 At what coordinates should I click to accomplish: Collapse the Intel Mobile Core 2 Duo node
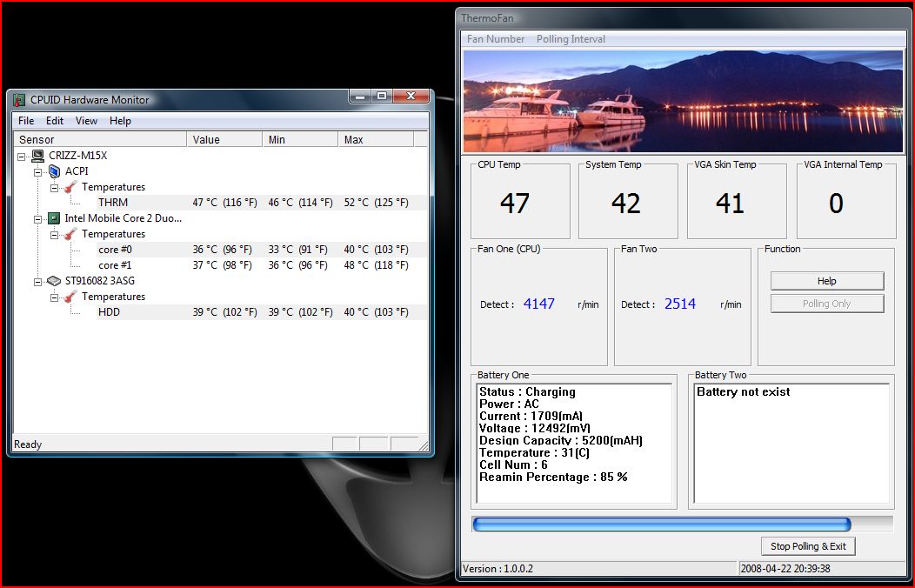[38, 219]
